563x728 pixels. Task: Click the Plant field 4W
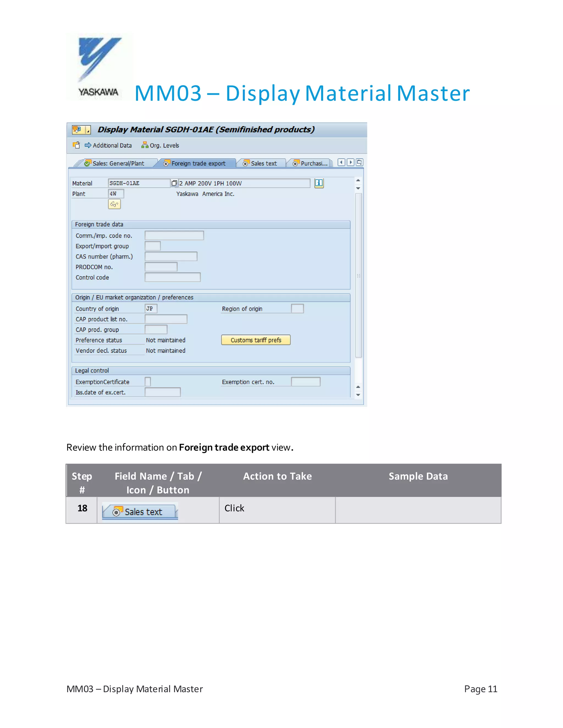click(116, 194)
